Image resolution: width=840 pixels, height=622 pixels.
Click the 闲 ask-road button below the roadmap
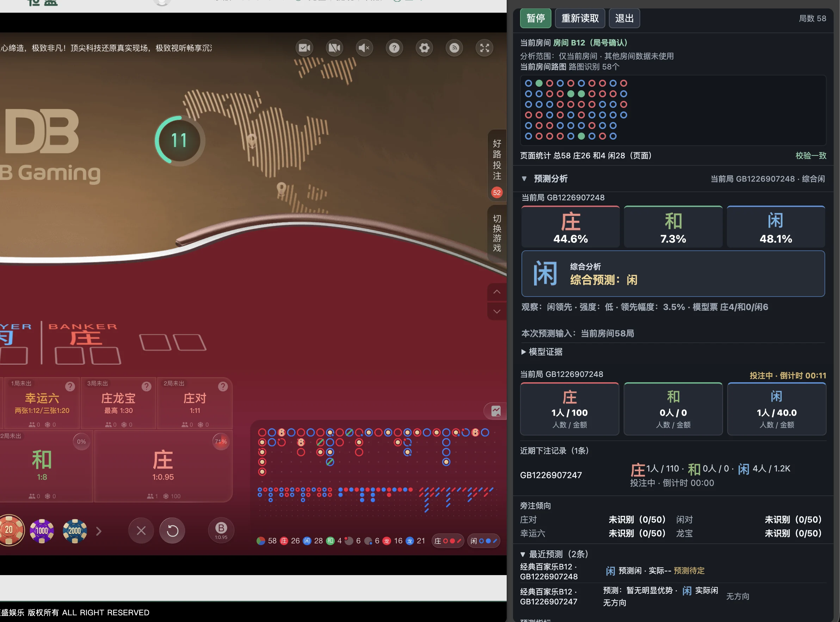(x=484, y=541)
